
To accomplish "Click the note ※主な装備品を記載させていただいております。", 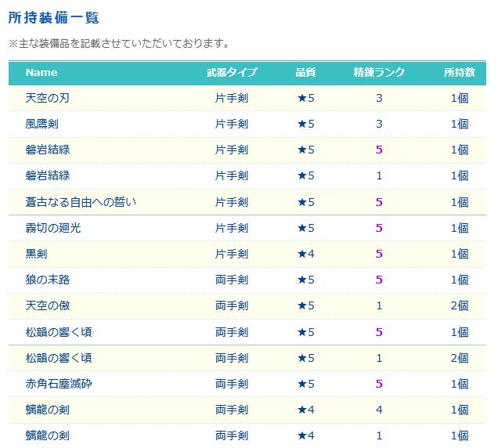I will click(x=119, y=43).
